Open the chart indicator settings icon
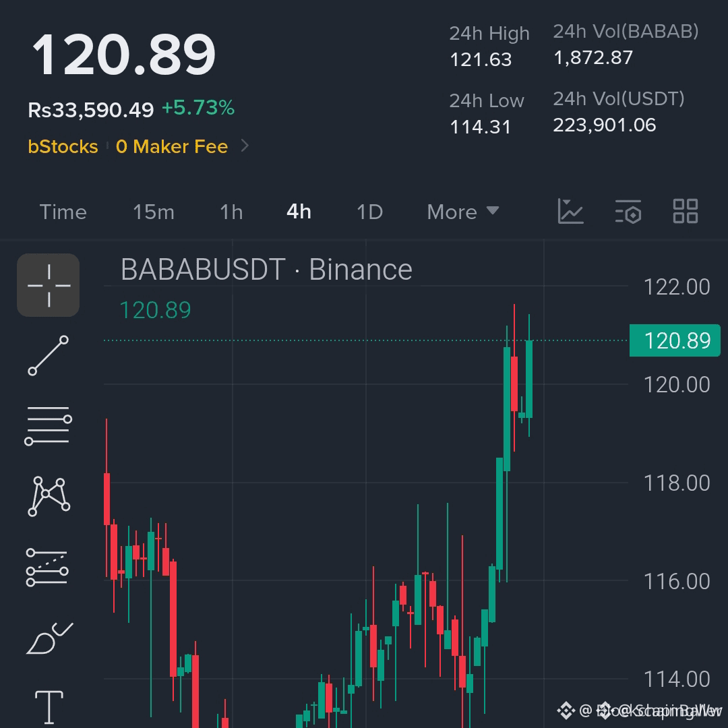 point(628,212)
